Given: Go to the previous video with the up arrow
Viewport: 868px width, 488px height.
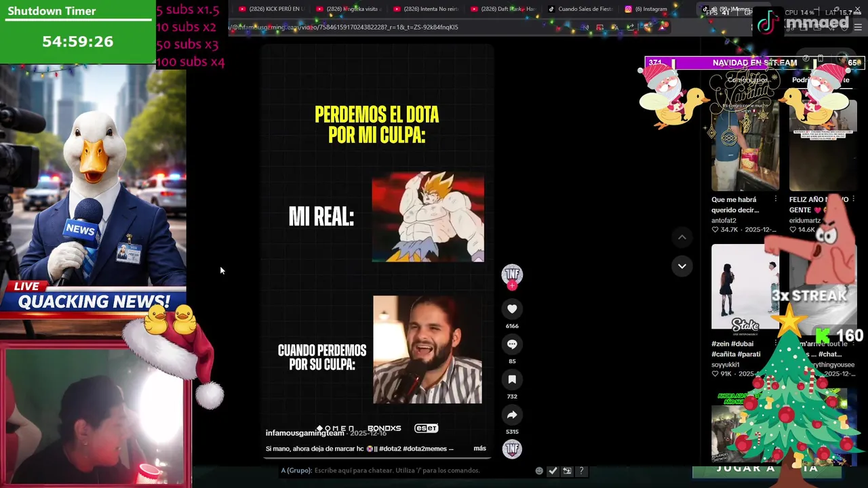Looking at the screenshot, I should [x=682, y=237].
